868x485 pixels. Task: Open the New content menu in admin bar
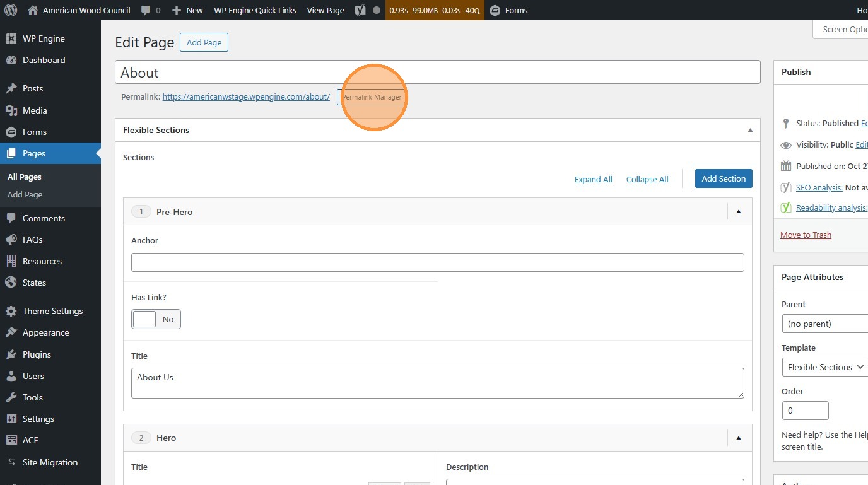tap(187, 10)
